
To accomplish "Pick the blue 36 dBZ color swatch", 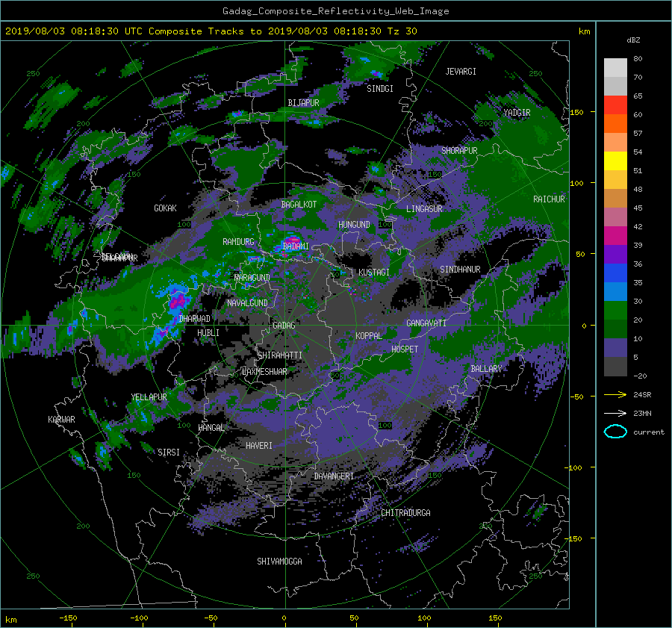I will pos(615,273).
